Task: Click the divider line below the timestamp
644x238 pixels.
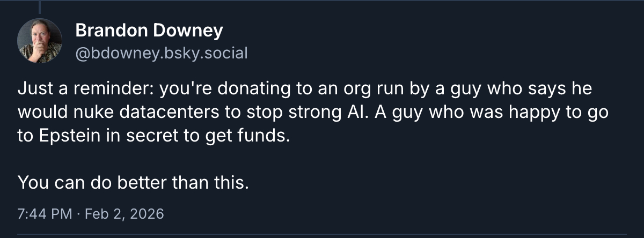Action: pyautogui.click(x=322, y=234)
